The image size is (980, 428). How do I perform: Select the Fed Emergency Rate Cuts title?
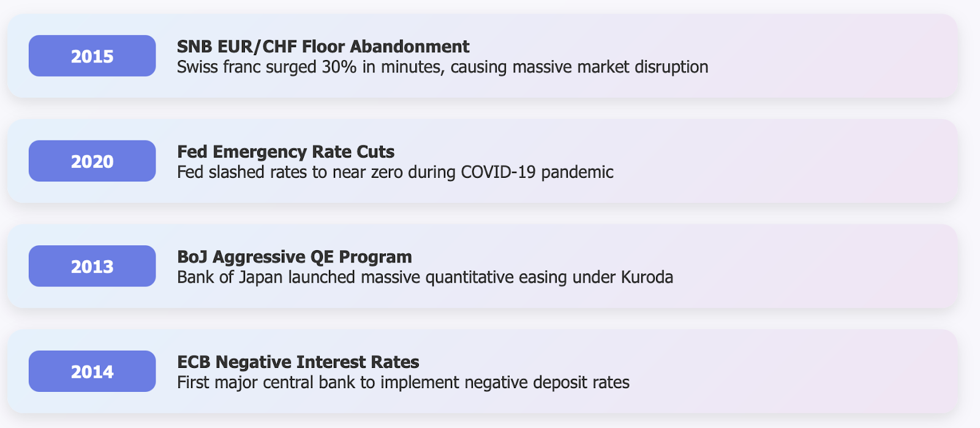pos(285,152)
